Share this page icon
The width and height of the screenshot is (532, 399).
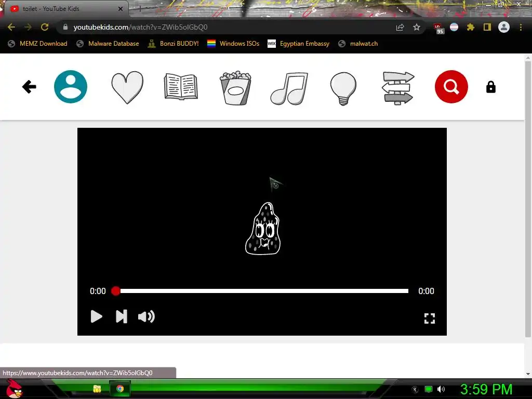click(400, 27)
